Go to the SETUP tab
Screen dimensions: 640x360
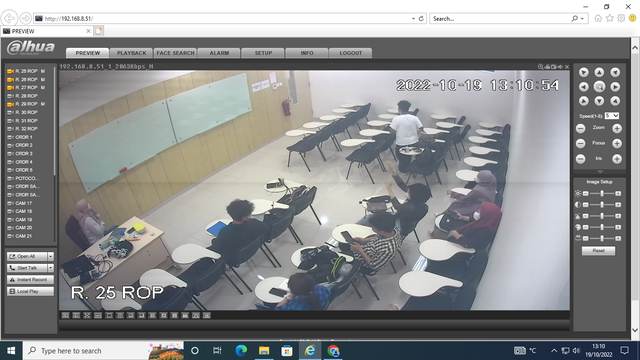click(263, 53)
